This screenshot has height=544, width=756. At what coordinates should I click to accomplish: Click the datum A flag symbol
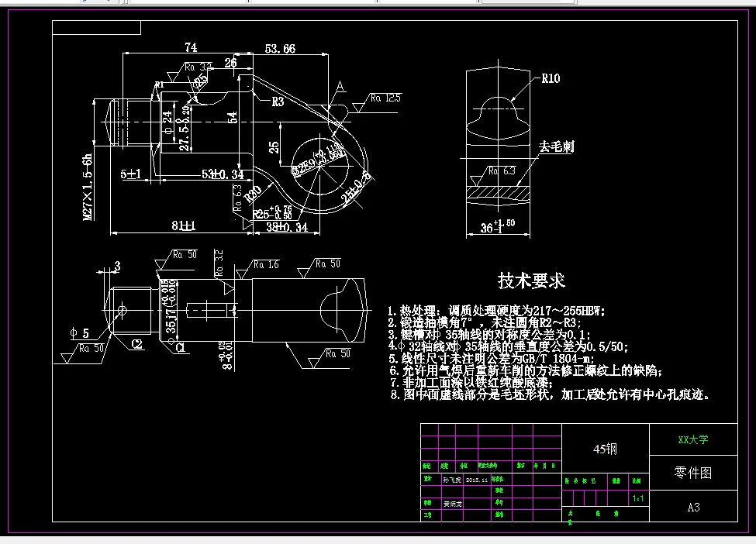[x=338, y=88]
